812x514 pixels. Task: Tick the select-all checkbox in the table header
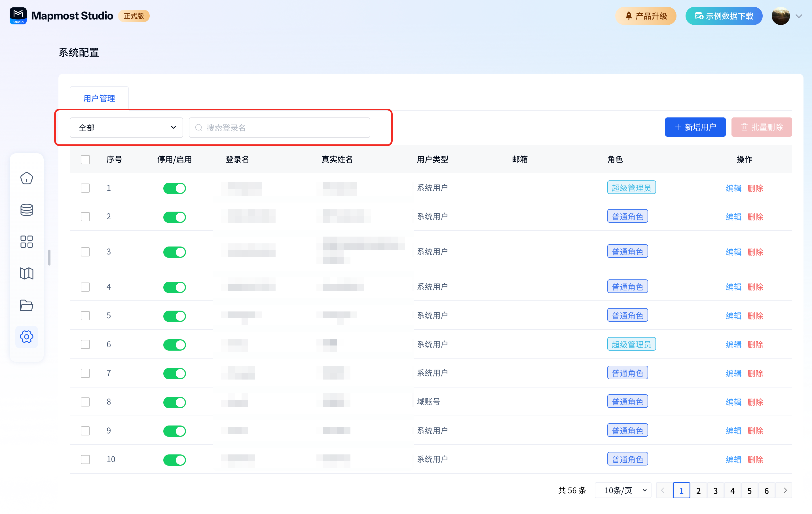click(85, 159)
